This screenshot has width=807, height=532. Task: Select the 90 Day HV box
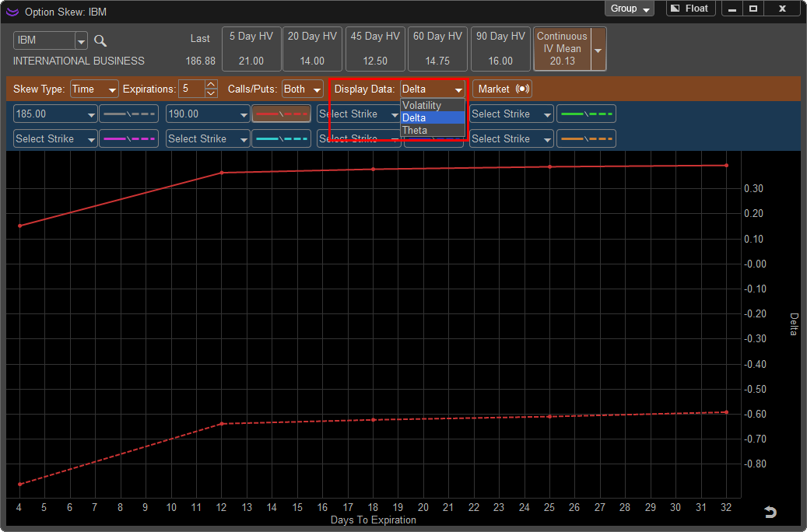[x=500, y=49]
